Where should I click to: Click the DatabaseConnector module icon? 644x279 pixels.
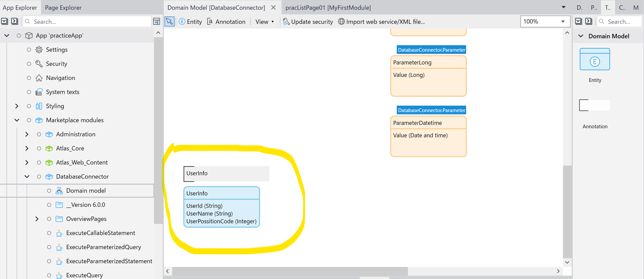pyautogui.click(x=49, y=177)
